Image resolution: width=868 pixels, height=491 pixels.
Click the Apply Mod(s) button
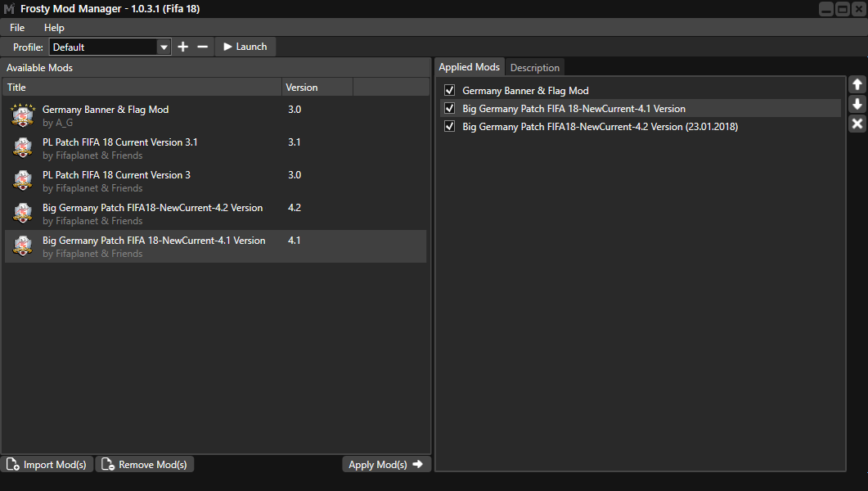click(x=386, y=465)
